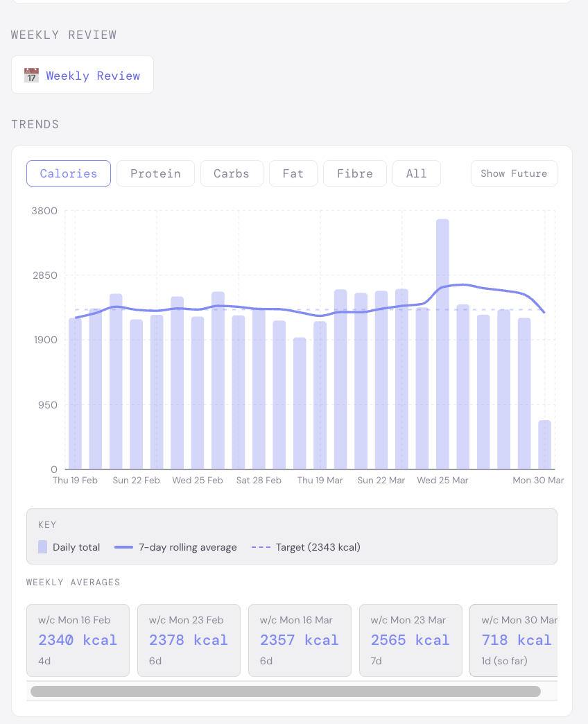Open the Fibre trend view
The width and height of the screenshot is (588, 724).
pos(354,173)
